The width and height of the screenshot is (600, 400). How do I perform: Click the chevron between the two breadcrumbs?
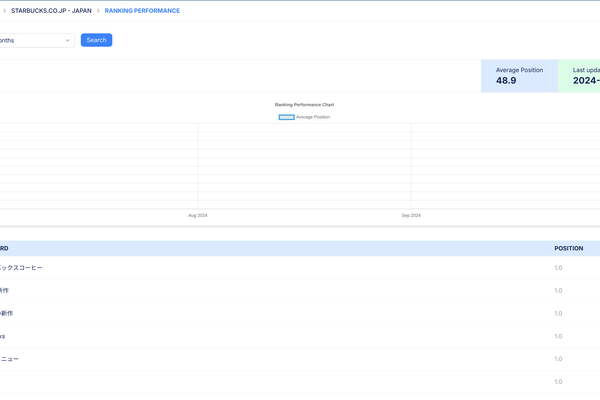(98, 11)
